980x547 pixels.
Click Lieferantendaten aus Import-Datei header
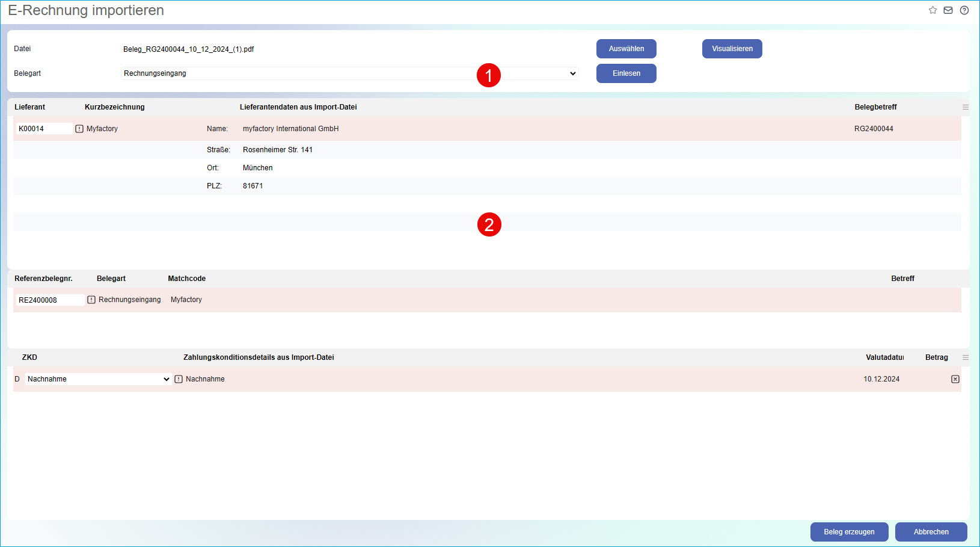[x=298, y=107]
